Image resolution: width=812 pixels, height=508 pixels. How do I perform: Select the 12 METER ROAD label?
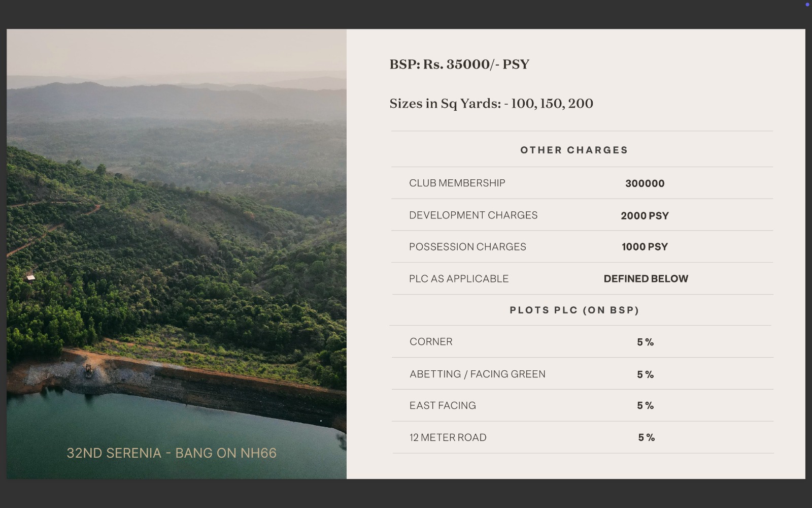click(x=448, y=437)
